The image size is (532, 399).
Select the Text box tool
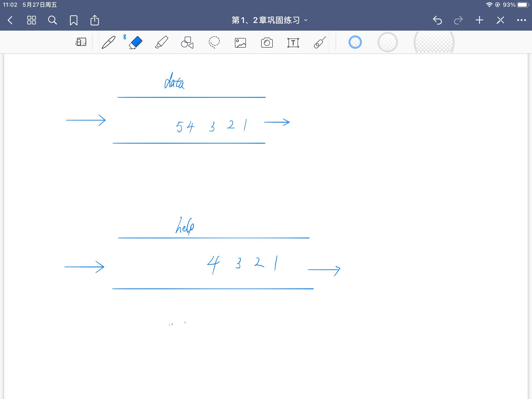coord(293,43)
